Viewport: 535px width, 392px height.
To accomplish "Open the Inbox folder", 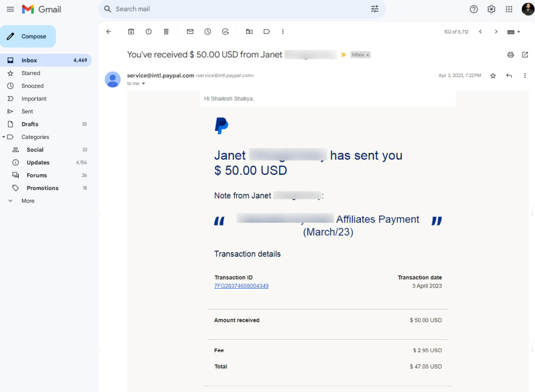I will click(46, 61).
